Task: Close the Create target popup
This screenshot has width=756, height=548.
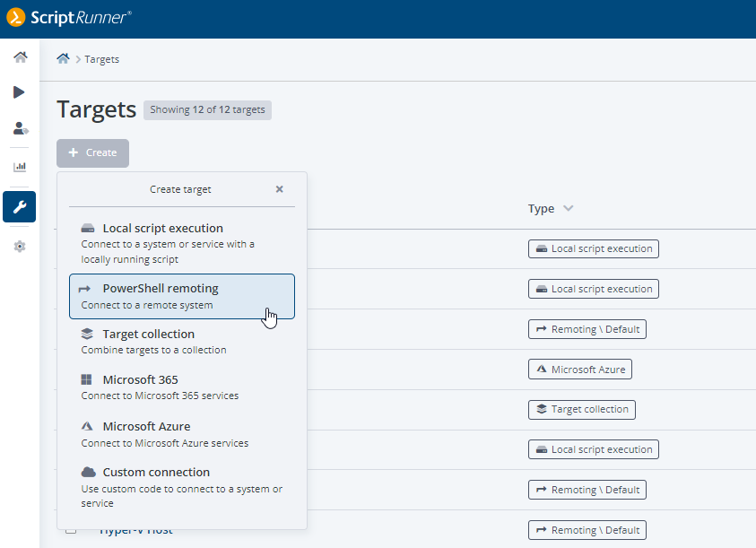Action: pyautogui.click(x=279, y=189)
